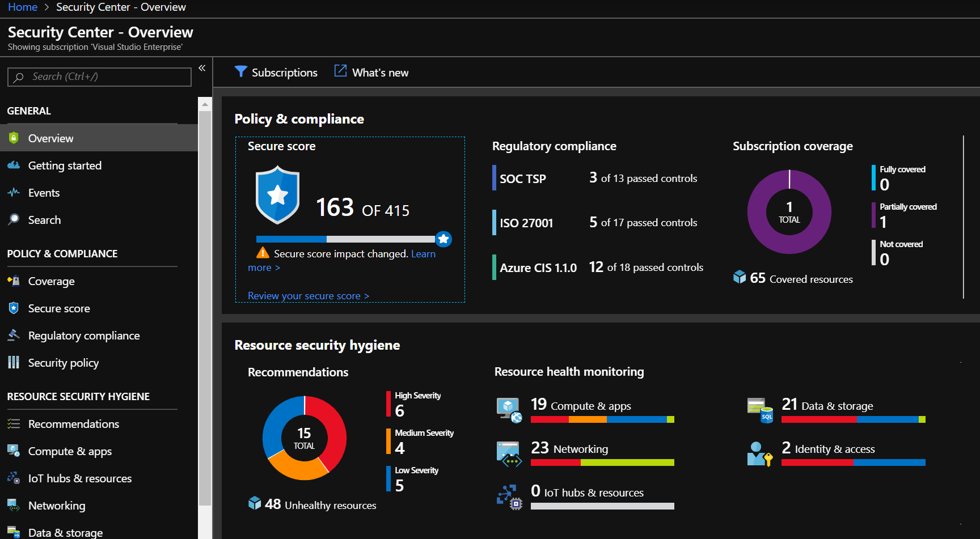
Task: Click the Search (Ctrl+/) input box
Action: click(100, 77)
